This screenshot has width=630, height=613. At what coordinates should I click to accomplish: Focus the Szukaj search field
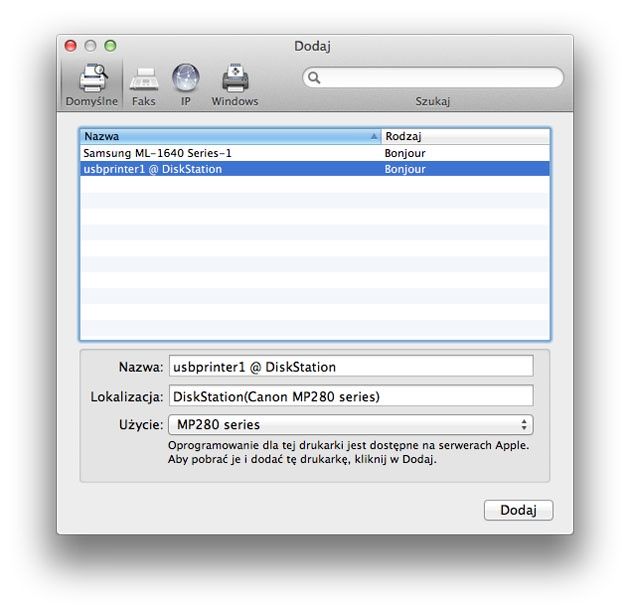[x=433, y=78]
